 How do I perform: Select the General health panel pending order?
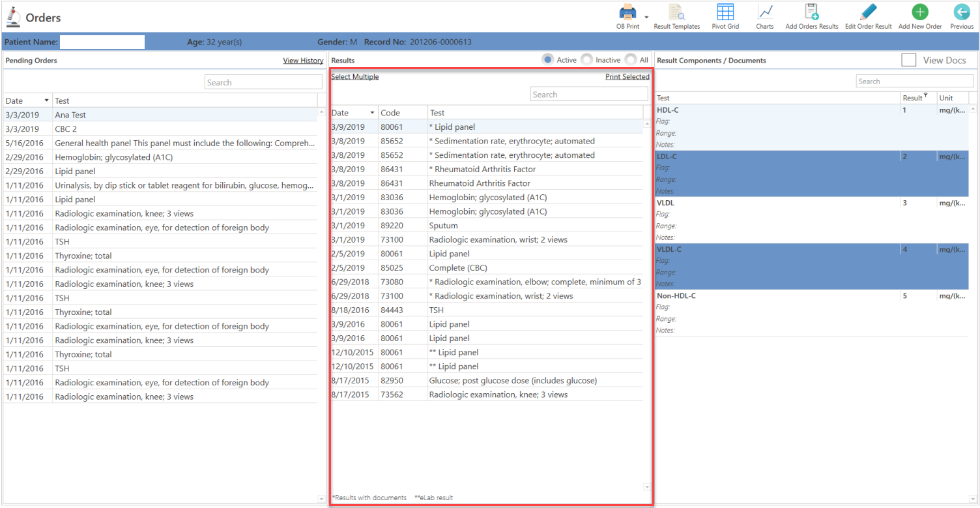(160, 143)
